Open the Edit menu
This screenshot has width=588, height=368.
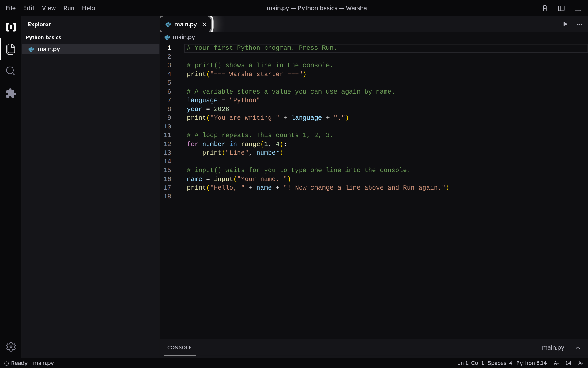point(29,8)
